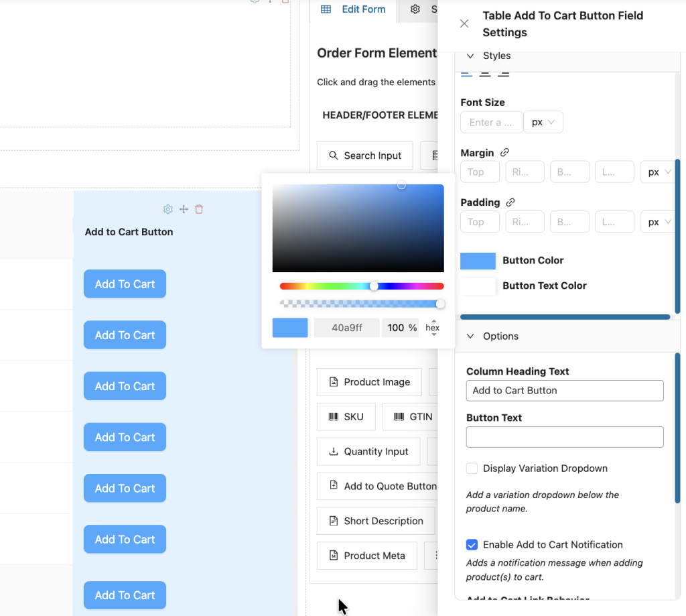This screenshot has height=616, width=686.
Task: Click the settings gear tab icon
Action: (415, 9)
